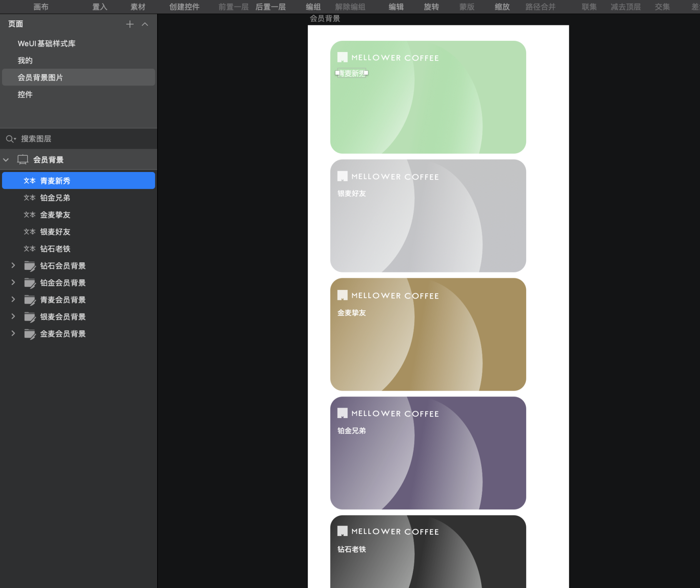Click the Mellower logo on silver card
Viewport: 700px width, 588px height.
(x=388, y=177)
